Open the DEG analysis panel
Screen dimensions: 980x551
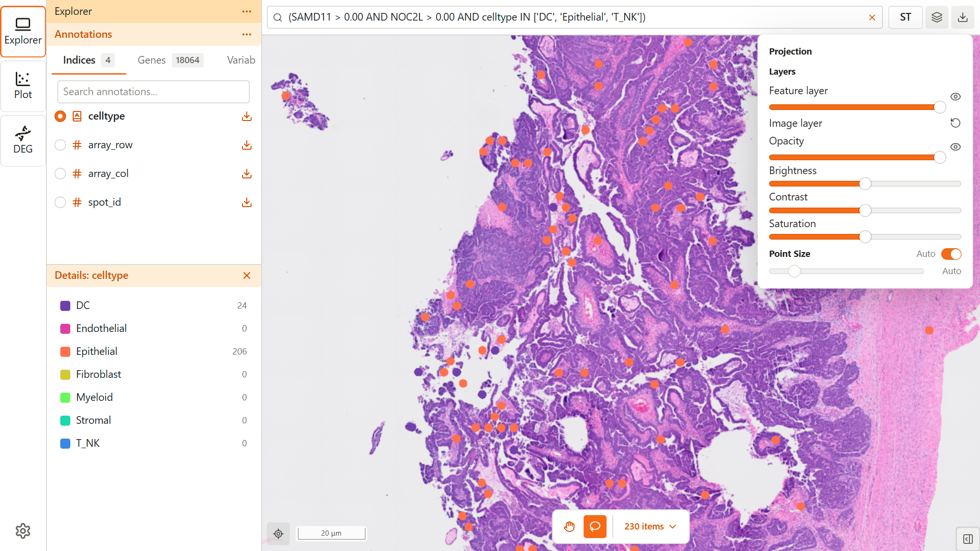[x=23, y=140]
